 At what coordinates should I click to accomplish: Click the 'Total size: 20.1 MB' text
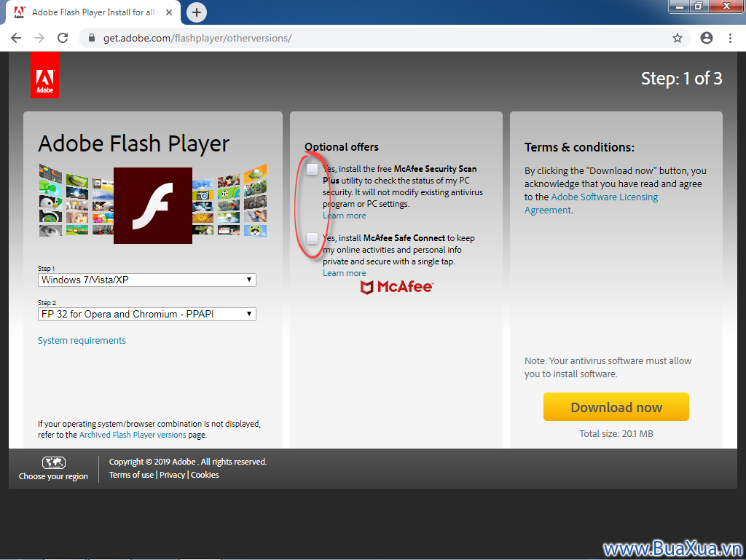click(x=616, y=433)
